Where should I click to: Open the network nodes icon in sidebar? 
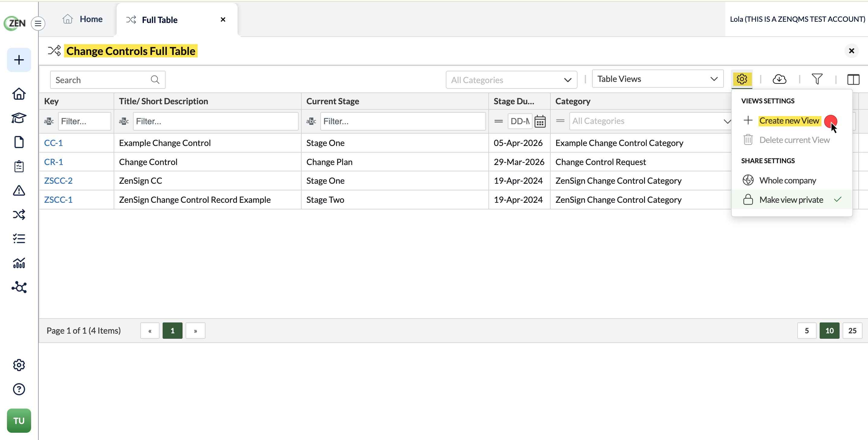(19, 287)
